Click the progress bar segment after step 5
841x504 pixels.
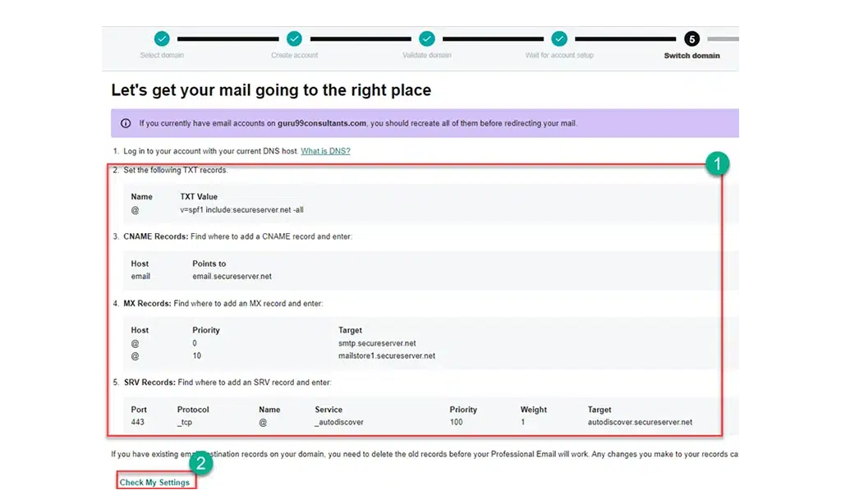(724, 39)
